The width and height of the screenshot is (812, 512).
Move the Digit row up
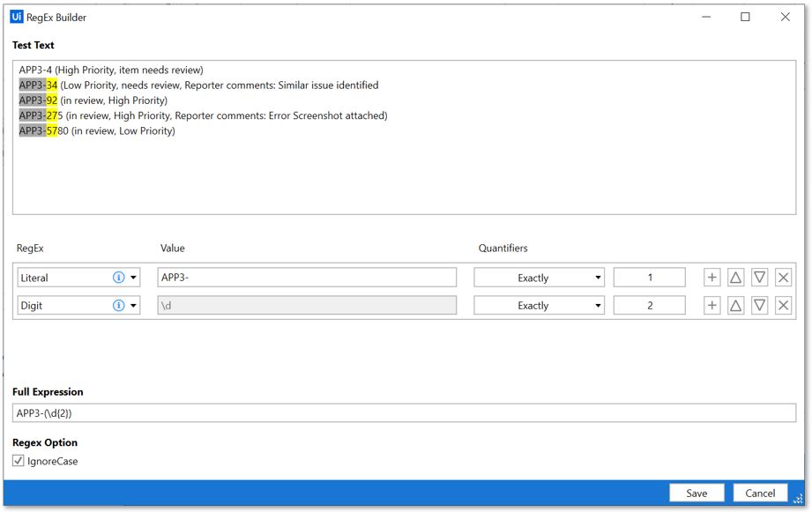pyautogui.click(x=735, y=306)
